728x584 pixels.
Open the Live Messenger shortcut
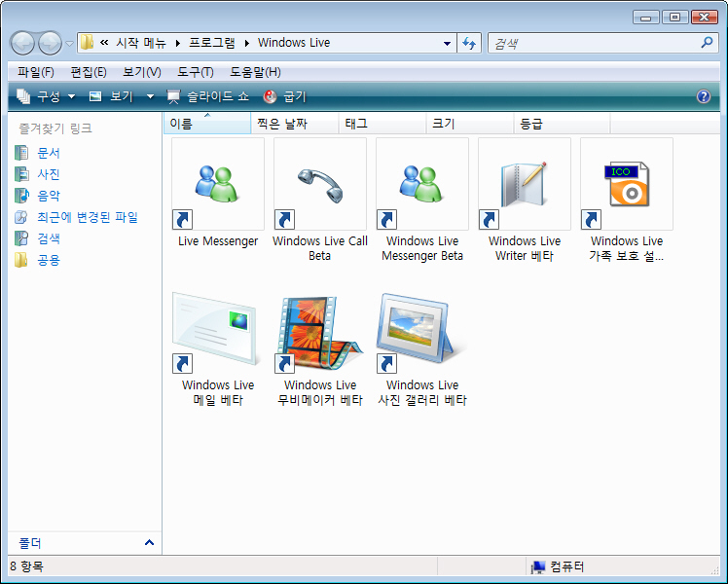tap(218, 194)
